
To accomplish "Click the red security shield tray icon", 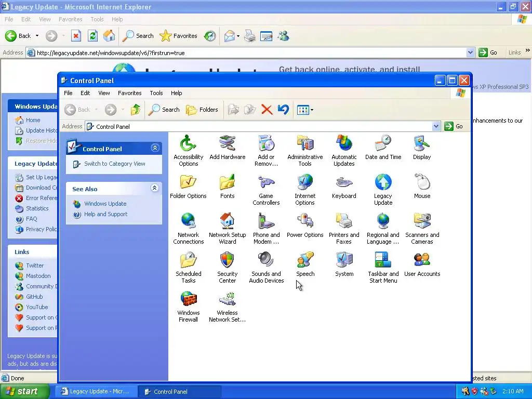I will (x=474, y=392).
